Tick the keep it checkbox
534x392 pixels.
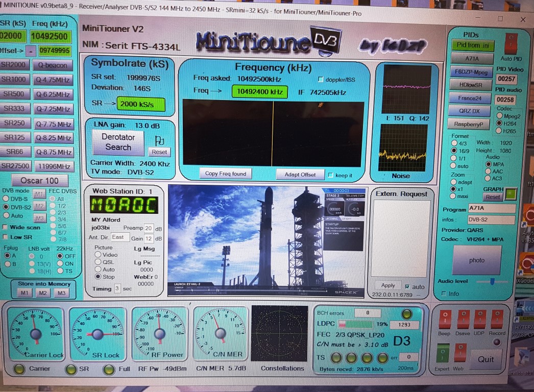click(x=330, y=175)
